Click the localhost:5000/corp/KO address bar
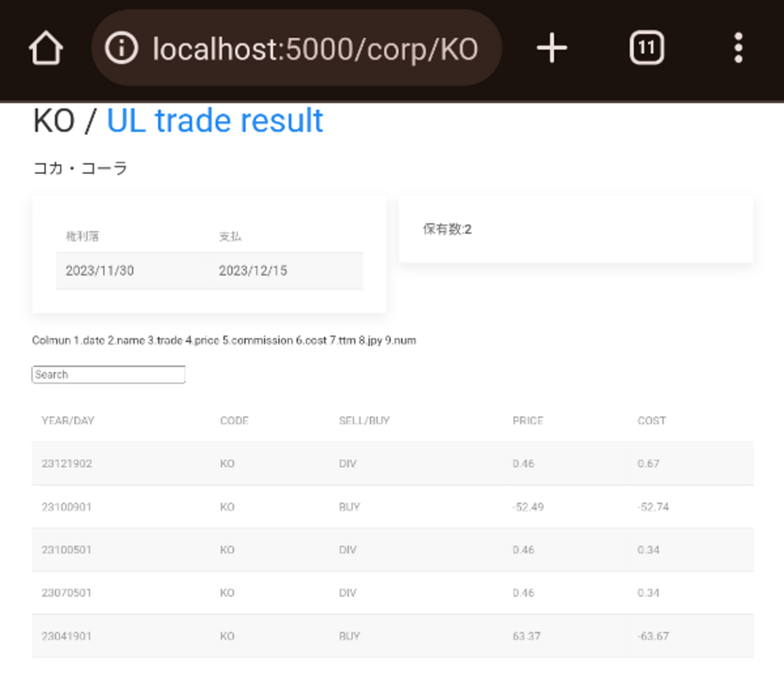The height and width of the screenshot is (675, 784). [x=315, y=49]
